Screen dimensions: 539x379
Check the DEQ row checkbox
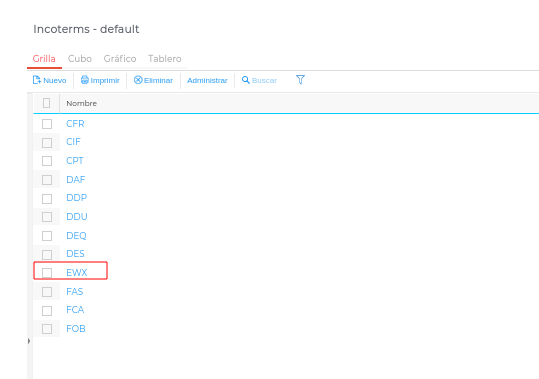tap(47, 236)
